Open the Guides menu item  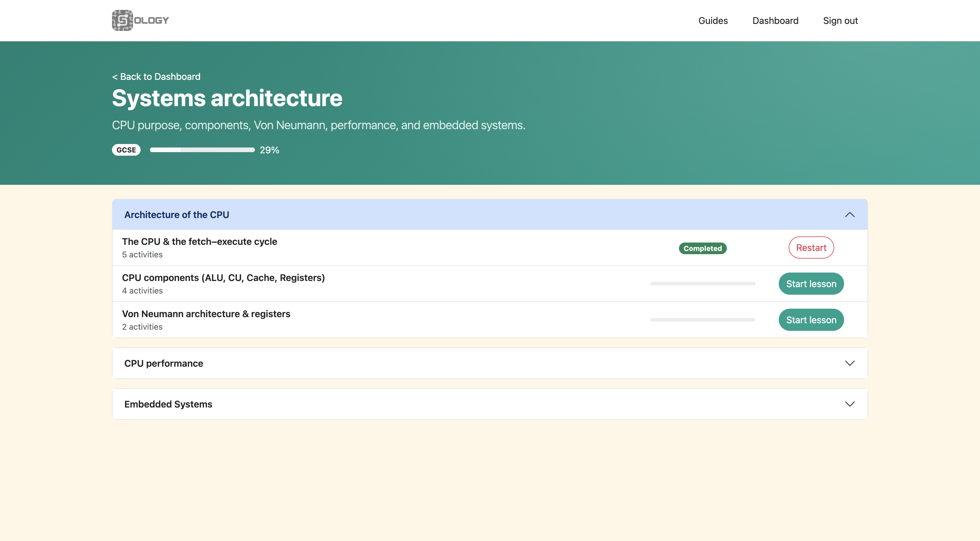713,20
